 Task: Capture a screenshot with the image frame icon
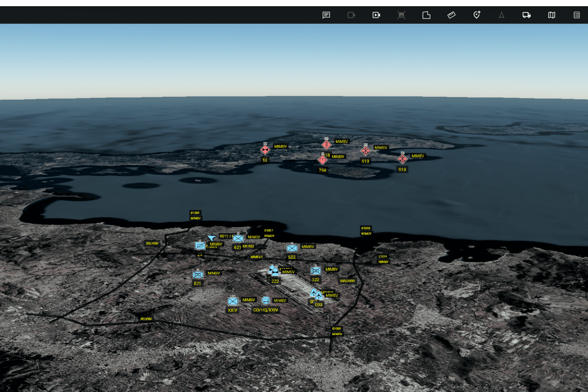coord(401,15)
